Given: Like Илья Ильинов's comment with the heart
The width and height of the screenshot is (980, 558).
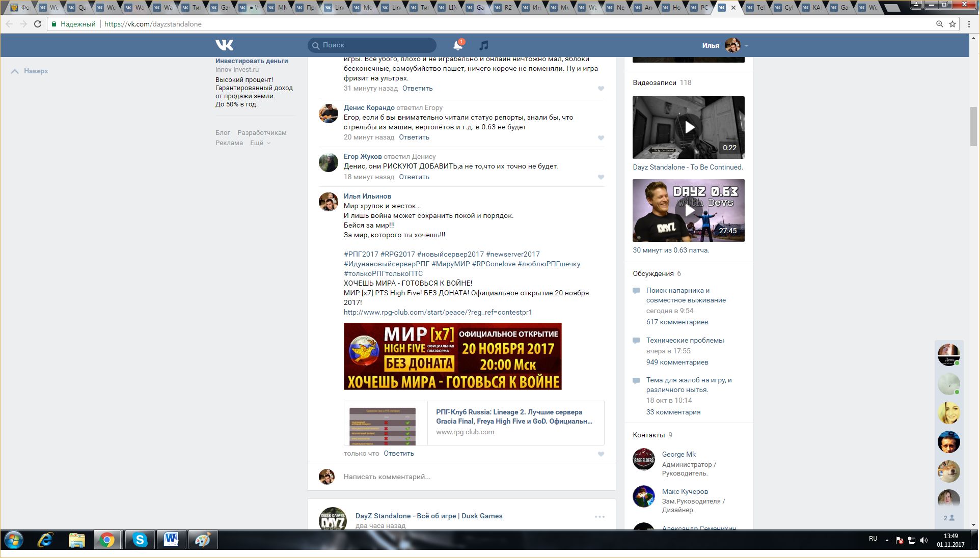Looking at the screenshot, I should [601, 454].
